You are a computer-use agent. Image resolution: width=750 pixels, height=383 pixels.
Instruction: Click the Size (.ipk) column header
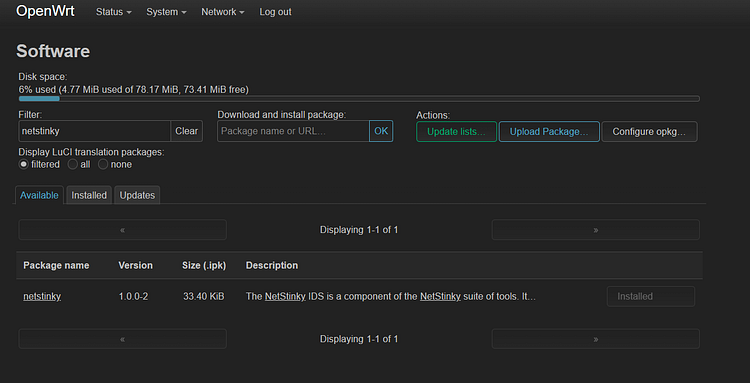pyautogui.click(x=204, y=265)
